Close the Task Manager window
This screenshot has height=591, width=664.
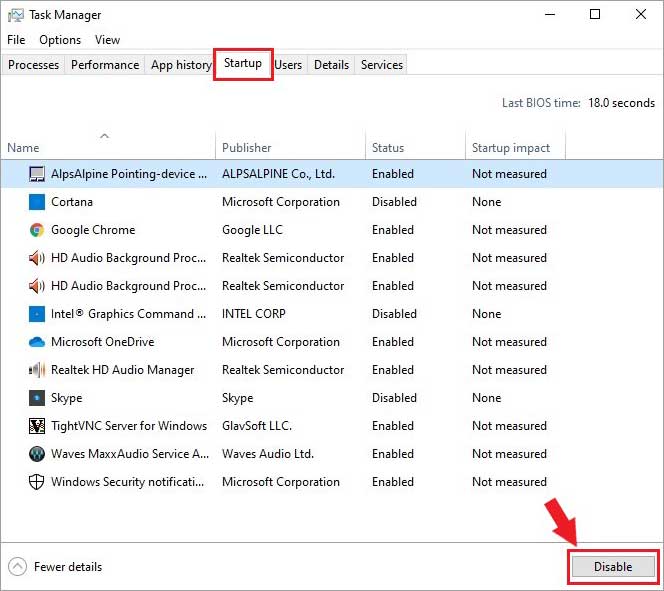[641, 14]
